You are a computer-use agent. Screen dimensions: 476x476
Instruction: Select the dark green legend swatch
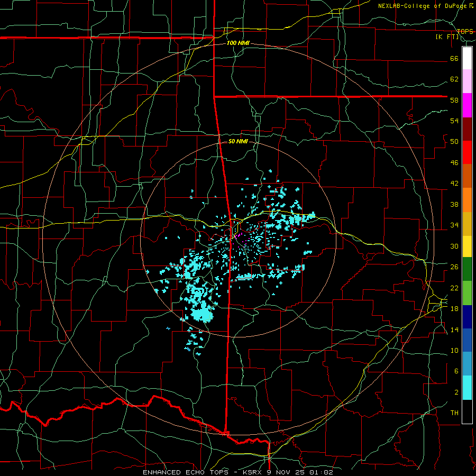[467, 269]
